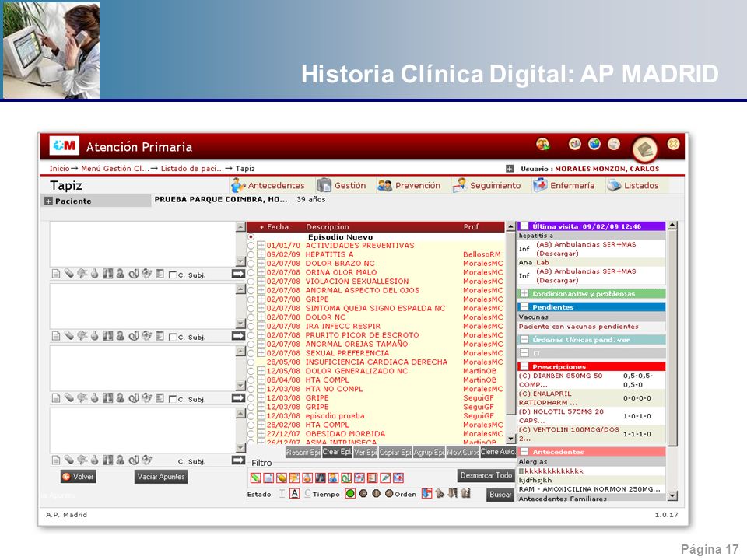Filter by the pill medication icon
The image size is (747, 560).
coord(282,478)
